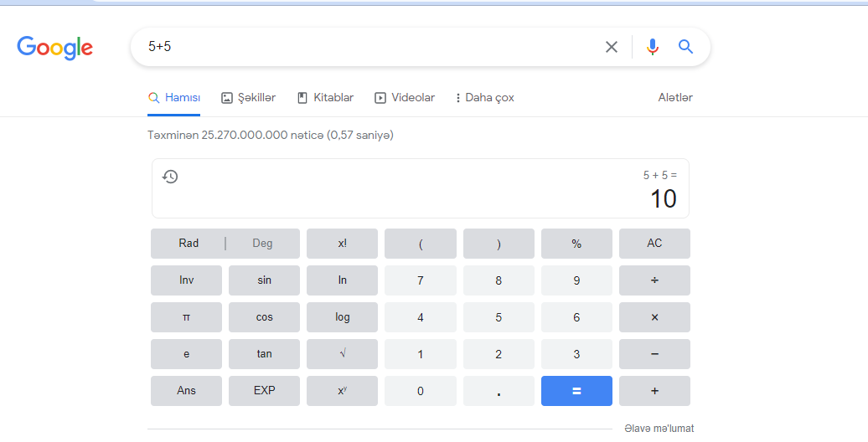The width and height of the screenshot is (868, 442).
Task: Switch calculator to Rad mode
Action: (189, 244)
